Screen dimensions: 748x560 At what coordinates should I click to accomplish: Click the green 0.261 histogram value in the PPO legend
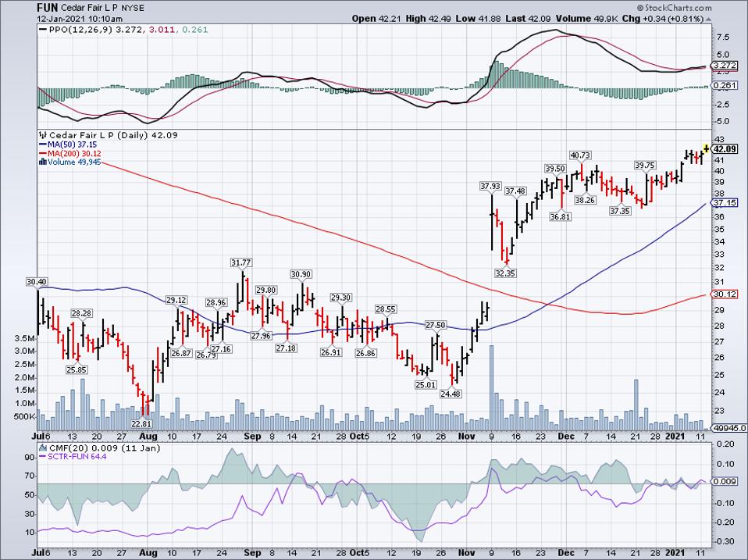pos(196,30)
